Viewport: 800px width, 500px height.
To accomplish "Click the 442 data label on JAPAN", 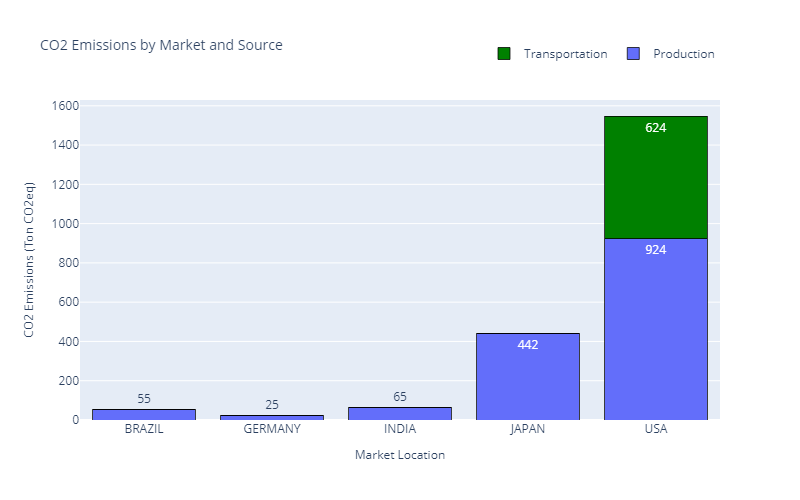I will (x=528, y=345).
